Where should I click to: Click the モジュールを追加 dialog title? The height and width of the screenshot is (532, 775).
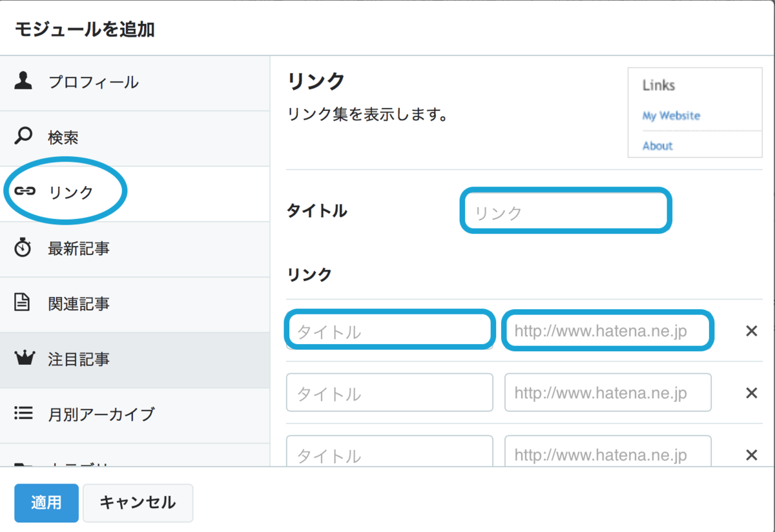pos(85,29)
